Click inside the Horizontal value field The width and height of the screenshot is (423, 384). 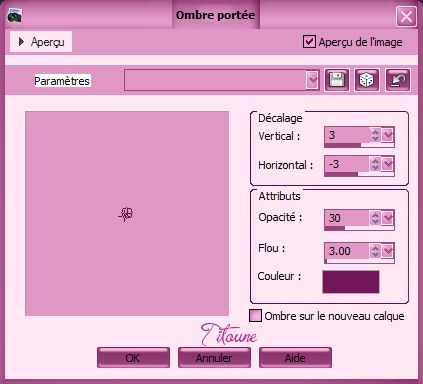point(347,164)
